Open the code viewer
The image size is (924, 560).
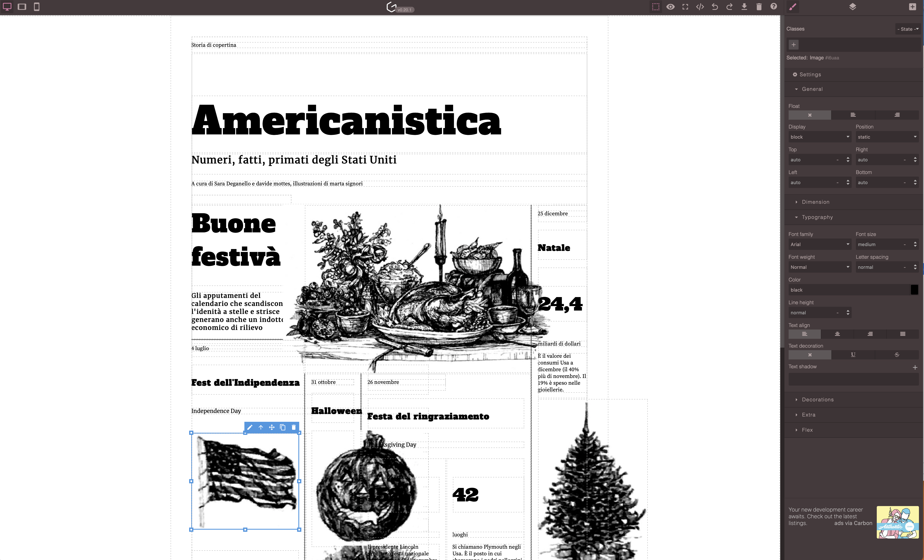(700, 7)
